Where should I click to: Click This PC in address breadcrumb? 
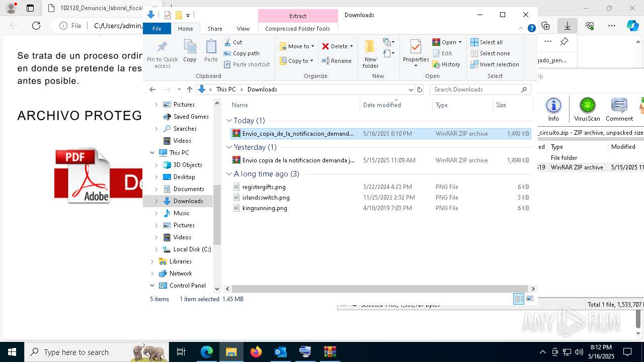point(225,89)
